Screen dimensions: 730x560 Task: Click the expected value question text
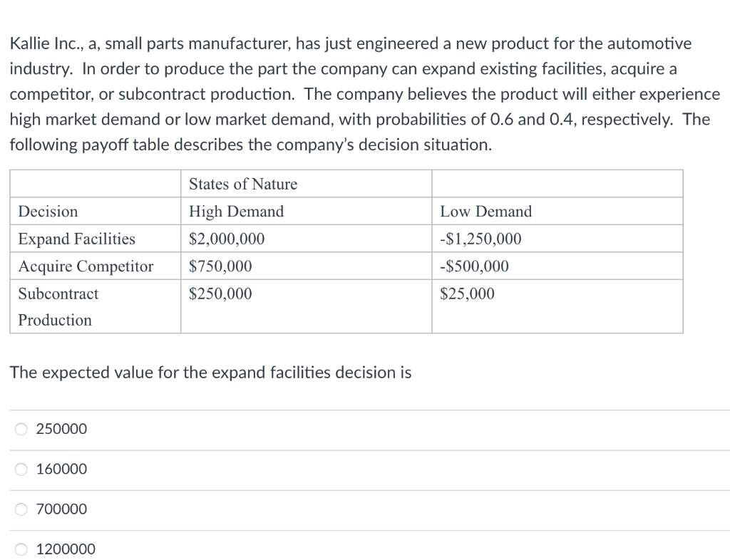(210, 372)
